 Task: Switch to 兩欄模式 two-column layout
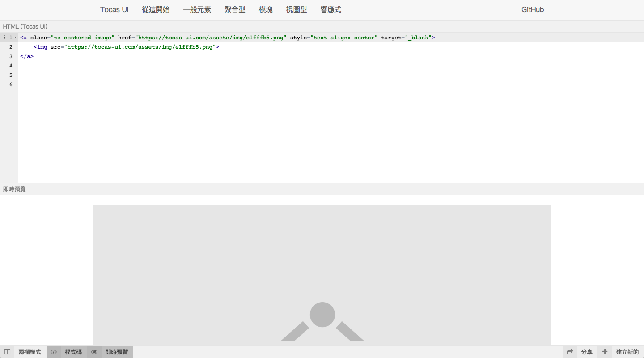[x=23, y=352]
